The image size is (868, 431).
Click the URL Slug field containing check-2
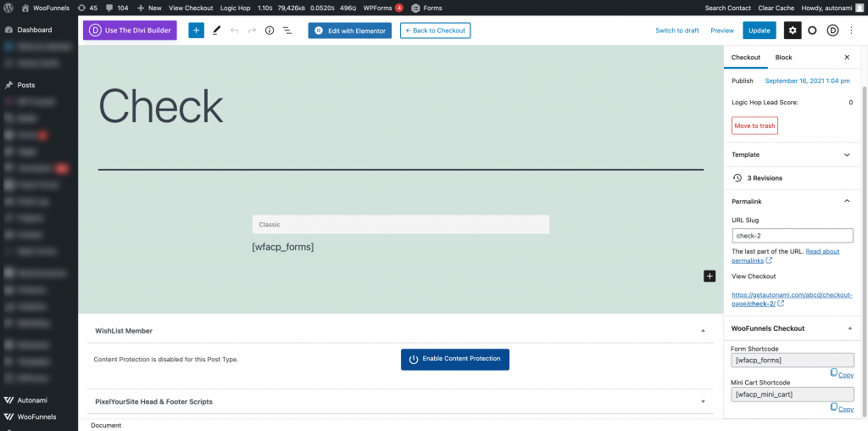(x=793, y=236)
